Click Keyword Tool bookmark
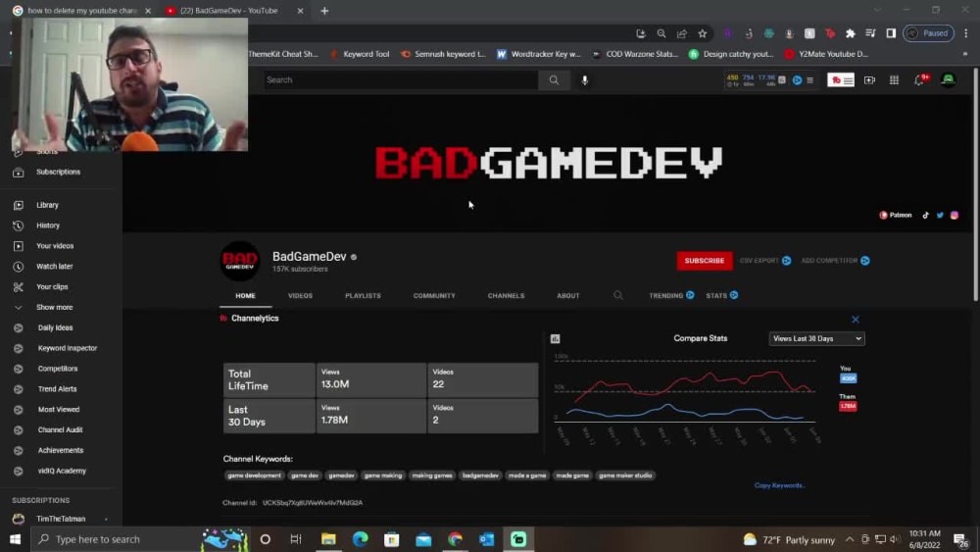The image size is (980, 552). coord(360,54)
